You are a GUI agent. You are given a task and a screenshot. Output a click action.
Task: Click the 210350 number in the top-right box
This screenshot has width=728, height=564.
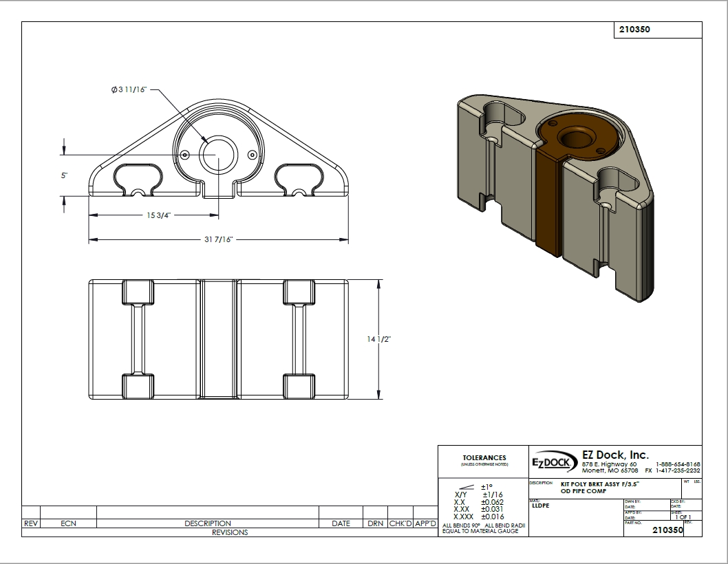634,30
